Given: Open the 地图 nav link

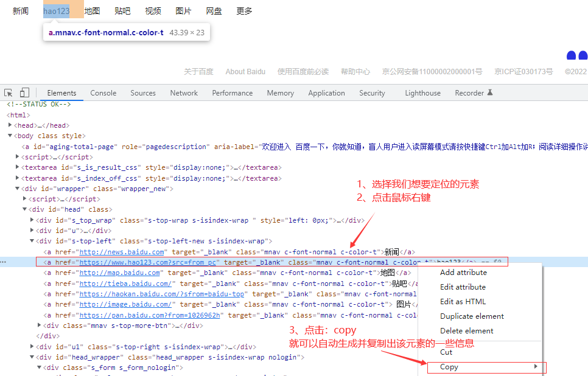Looking at the screenshot, I should (x=93, y=11).
